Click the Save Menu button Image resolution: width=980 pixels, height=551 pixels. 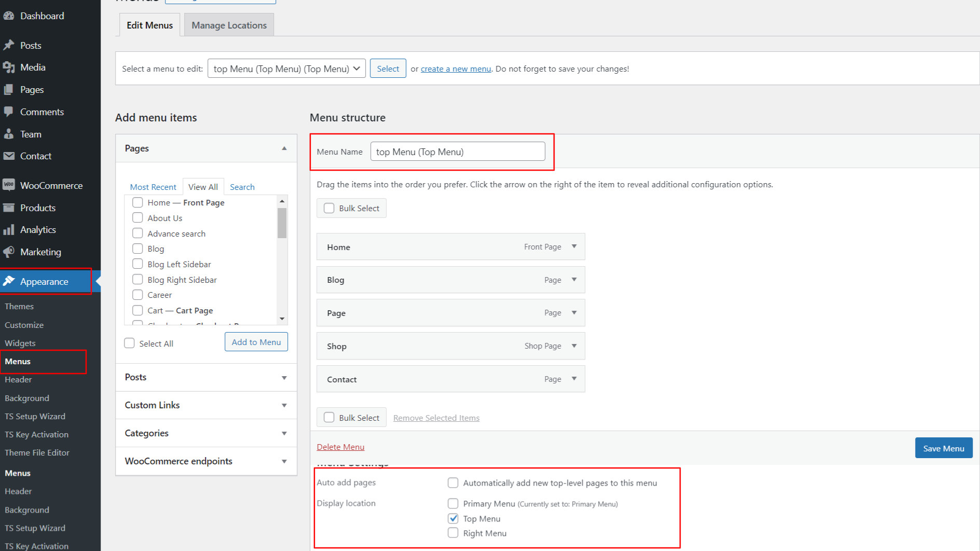(x=943, y=448)
